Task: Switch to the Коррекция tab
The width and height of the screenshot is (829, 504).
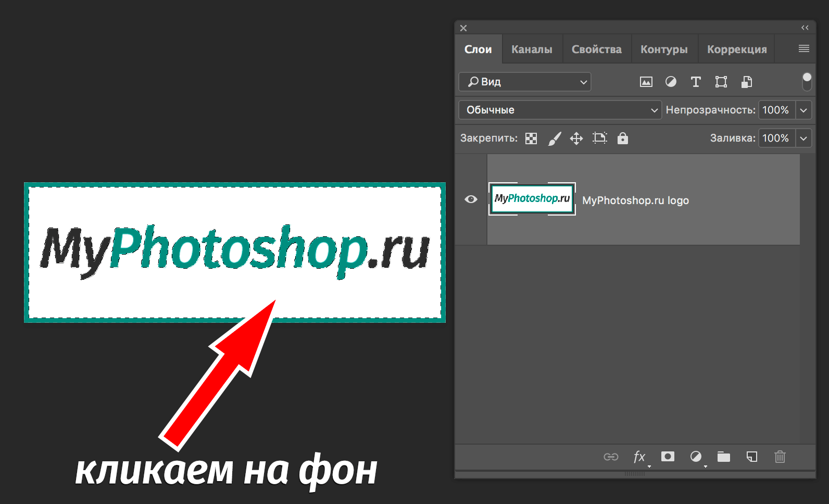Action: (x=737, y=49)
